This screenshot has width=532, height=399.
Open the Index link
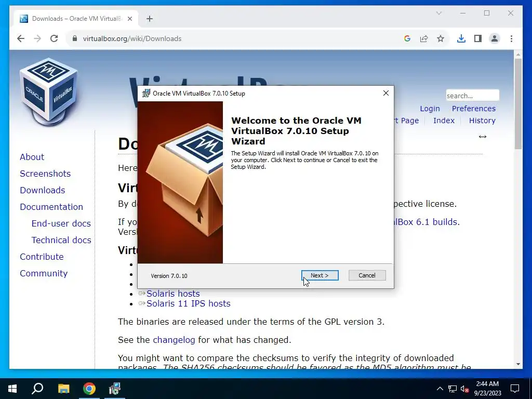[x=444, y=121]
